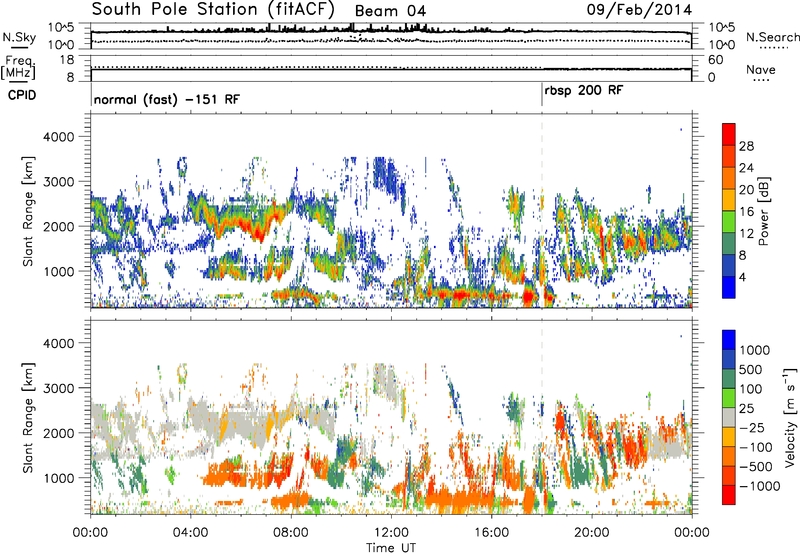Click the 'Freq. [MHz]' axis label
This screenshot has height=554, width=800.
coord(19,68)
